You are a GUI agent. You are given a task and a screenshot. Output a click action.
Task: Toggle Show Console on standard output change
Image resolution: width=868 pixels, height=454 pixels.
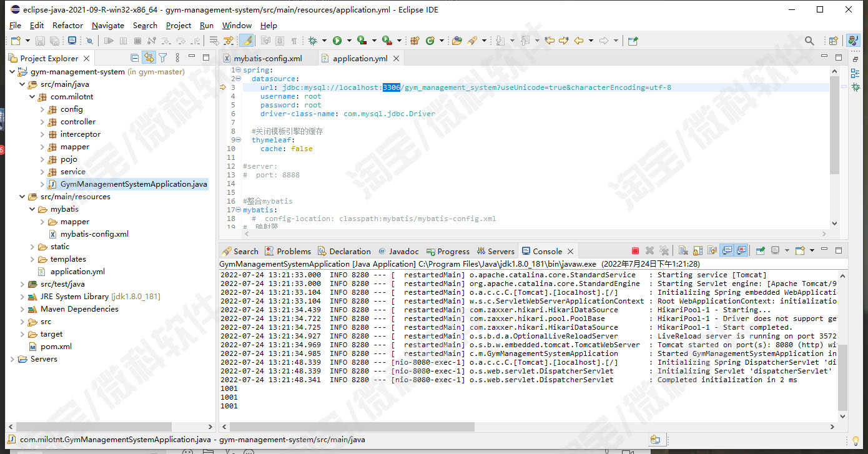[x=727, y=251]
